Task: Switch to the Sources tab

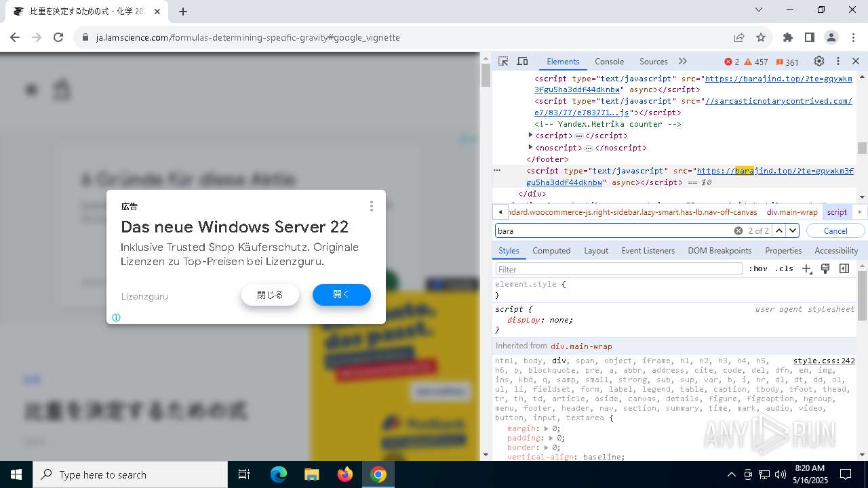Action: (x=654, y=62)
